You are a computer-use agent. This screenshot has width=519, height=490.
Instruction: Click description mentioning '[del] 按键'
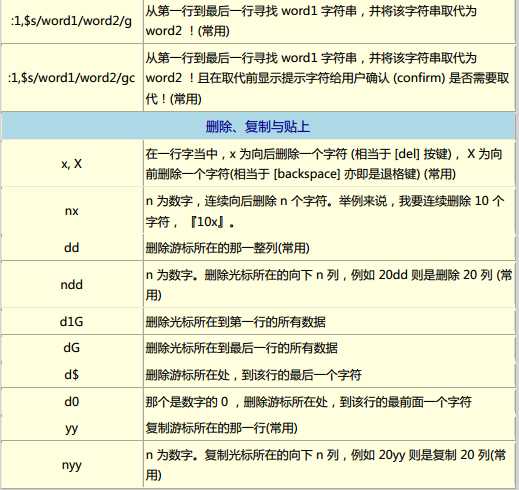[x=324, y=164]
